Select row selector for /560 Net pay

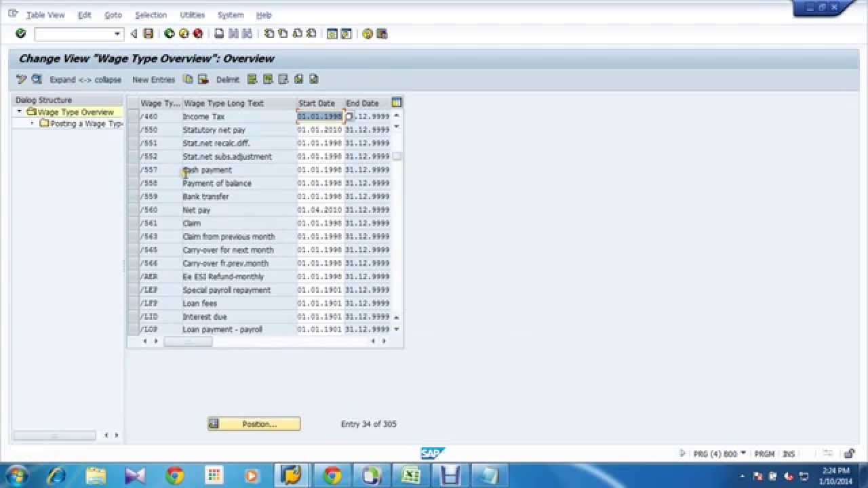133,209
